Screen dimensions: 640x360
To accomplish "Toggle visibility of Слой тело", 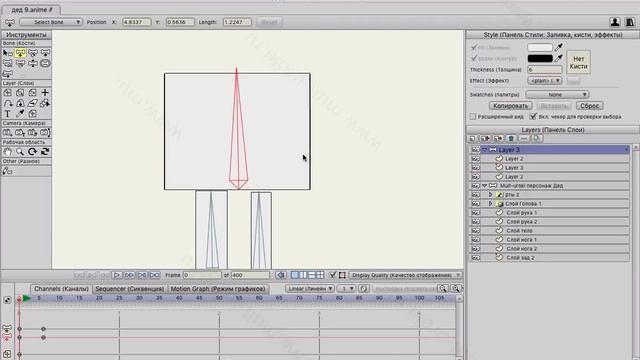I will click(476, 231).
